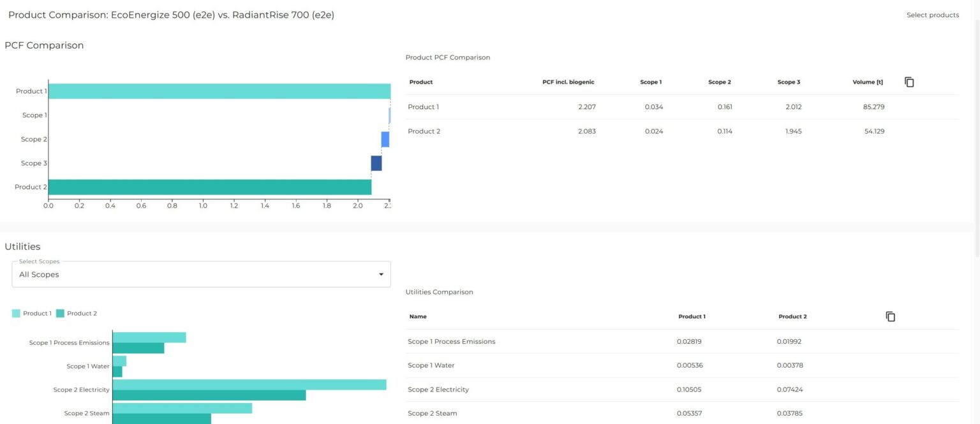Click the Volume [t] column header
This screenshot has height=424, width=980.
click(x=867, y=82)
